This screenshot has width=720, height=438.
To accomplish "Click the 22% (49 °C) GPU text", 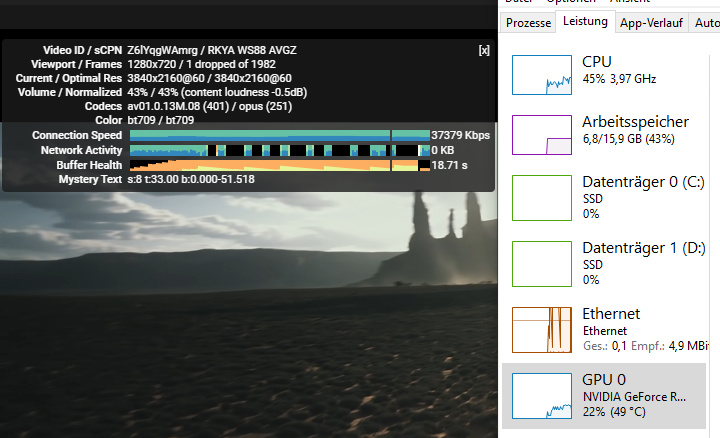I will point(614,412).
